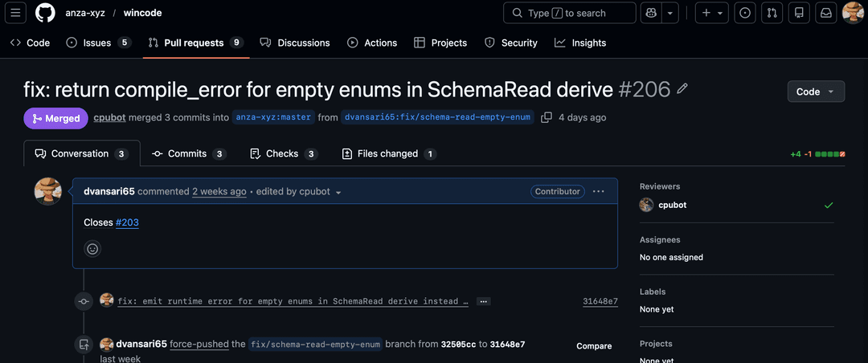Open the notifications inbox icon
Image resolution: width=868 pixels, height=363 pixels.
(x=825, y=13)
